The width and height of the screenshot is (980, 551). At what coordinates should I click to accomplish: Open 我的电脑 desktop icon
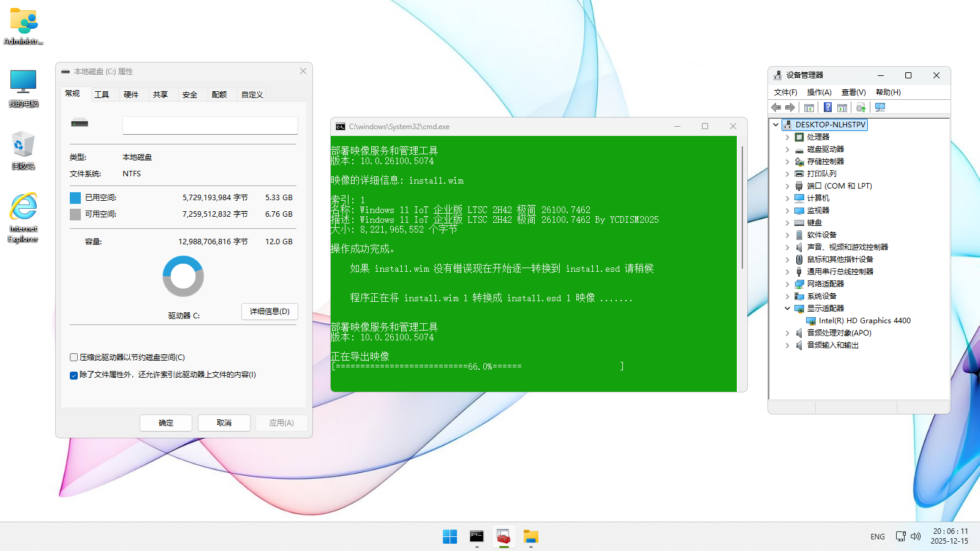click(x=23, y=88)
